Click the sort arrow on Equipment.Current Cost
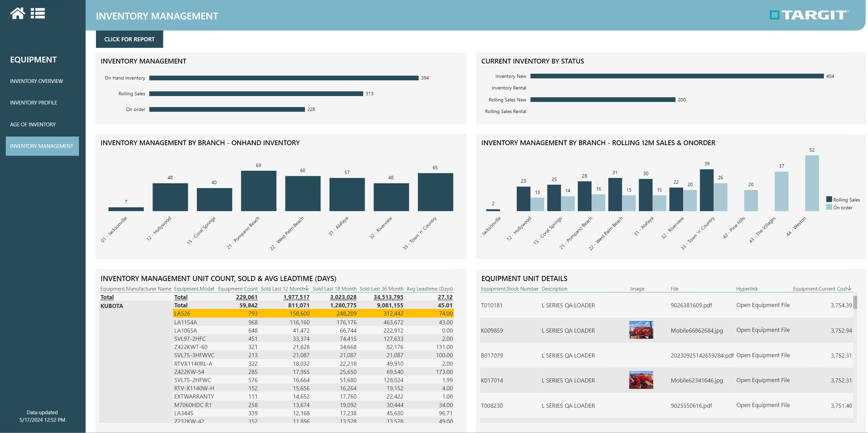 coord(850,289)
